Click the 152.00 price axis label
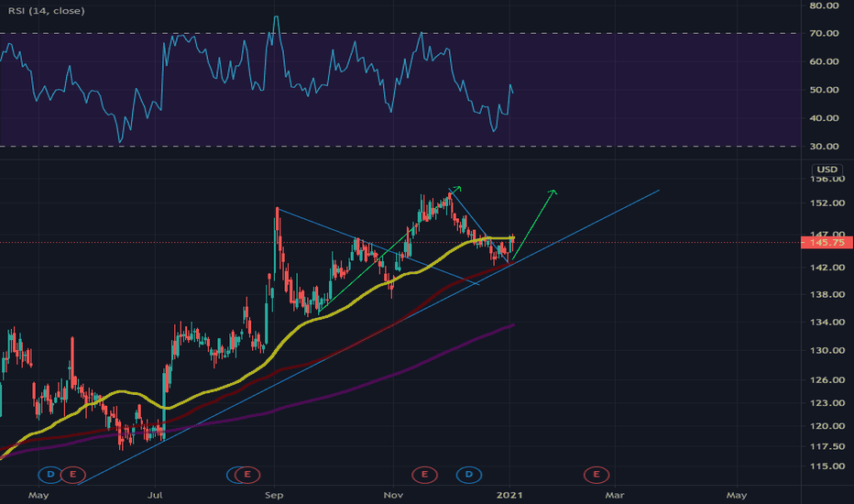 click(x=827, y=203)
